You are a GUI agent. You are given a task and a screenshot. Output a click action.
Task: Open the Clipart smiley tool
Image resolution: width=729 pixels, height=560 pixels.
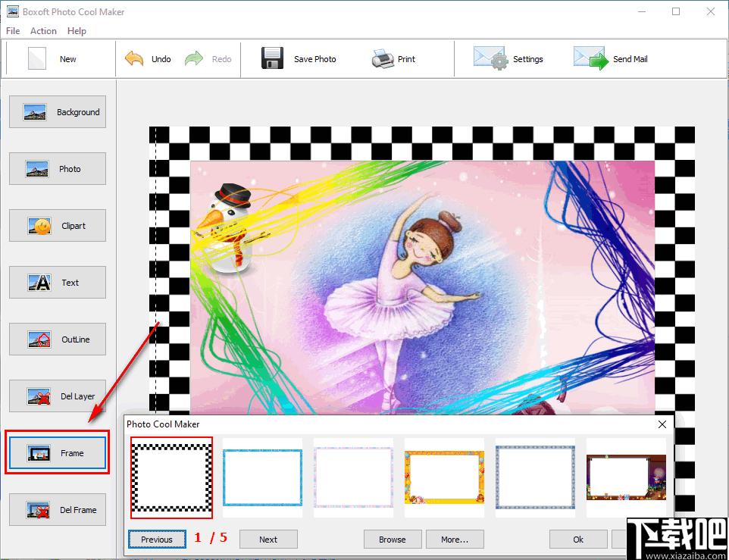coord(58,225)
